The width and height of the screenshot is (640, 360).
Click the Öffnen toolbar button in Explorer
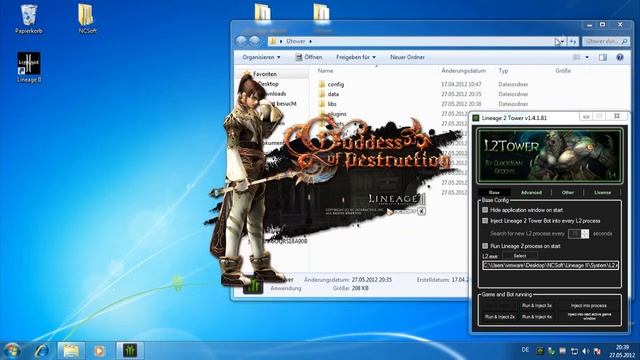click(x=309, y=57)
